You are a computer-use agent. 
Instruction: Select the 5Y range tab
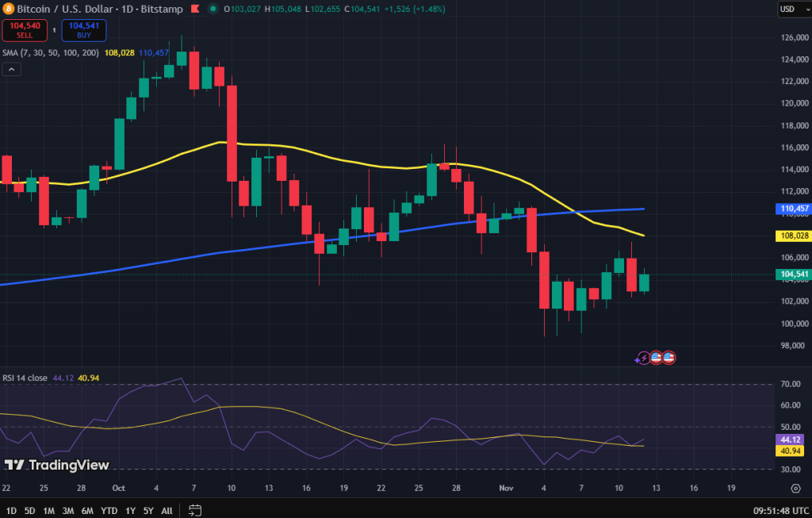(147, 512)
